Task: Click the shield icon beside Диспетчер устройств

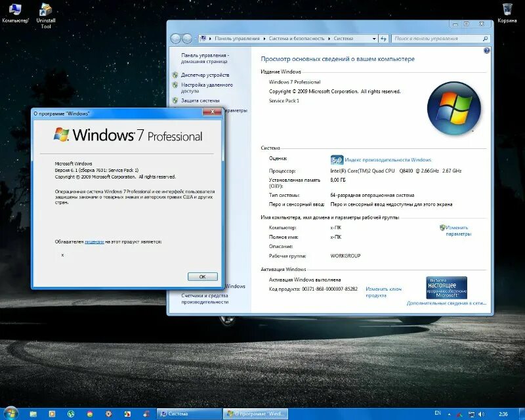Action: [x=175, y=75]
